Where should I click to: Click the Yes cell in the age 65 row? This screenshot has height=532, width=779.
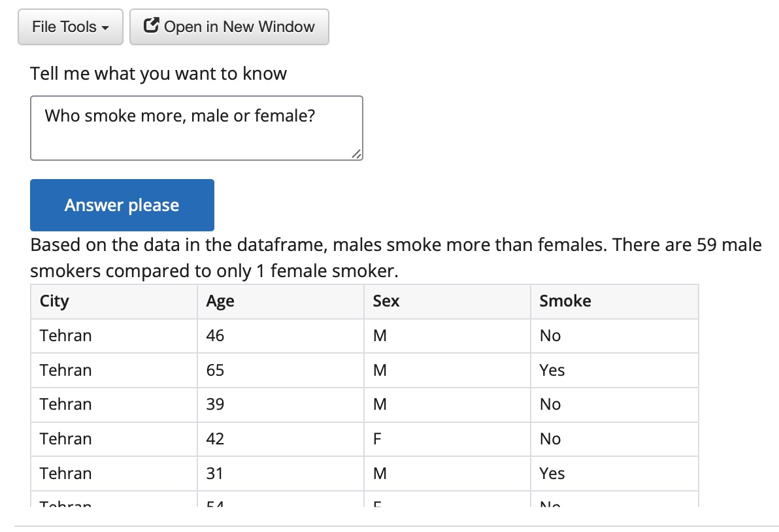click(552, 371)
